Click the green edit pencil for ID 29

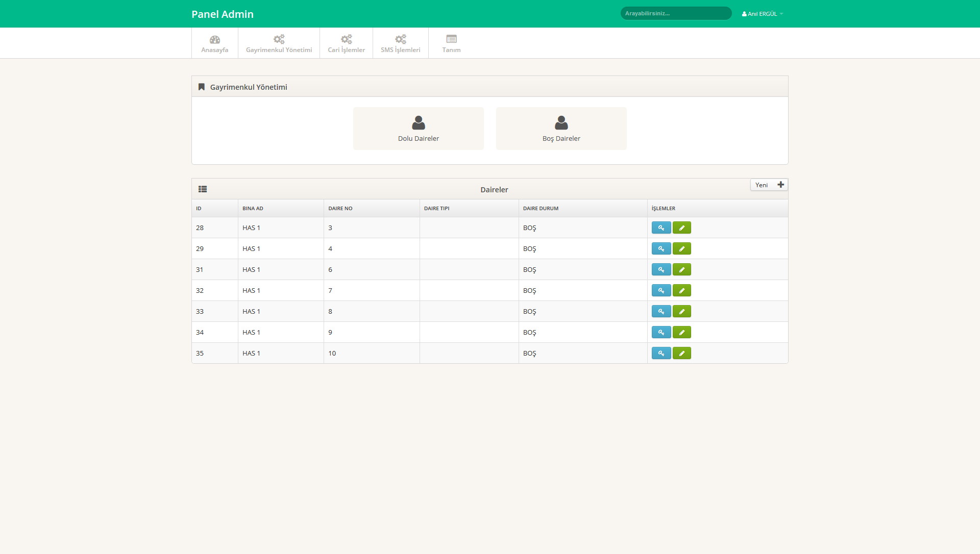(681, 248)
